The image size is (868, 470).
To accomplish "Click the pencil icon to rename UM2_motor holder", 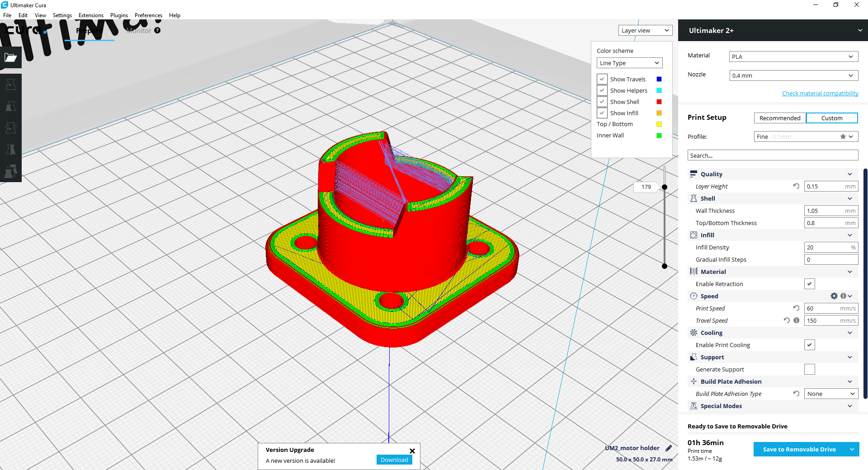I will coord(669,448).
